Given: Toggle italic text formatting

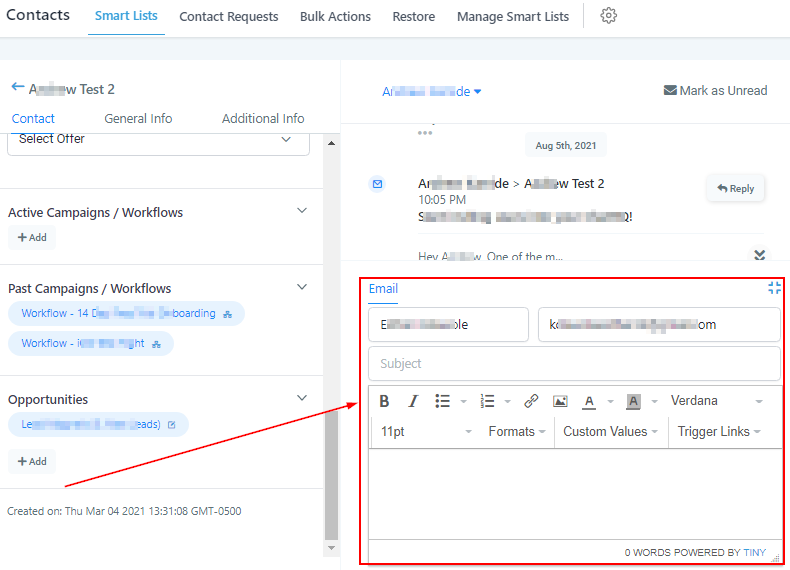Looking at the screenshot, I should tap(413, 401).
